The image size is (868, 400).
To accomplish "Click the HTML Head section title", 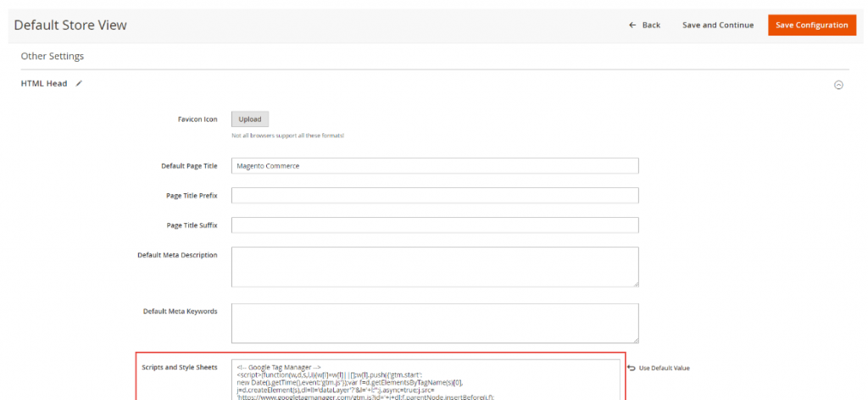I will coord(44,84).
